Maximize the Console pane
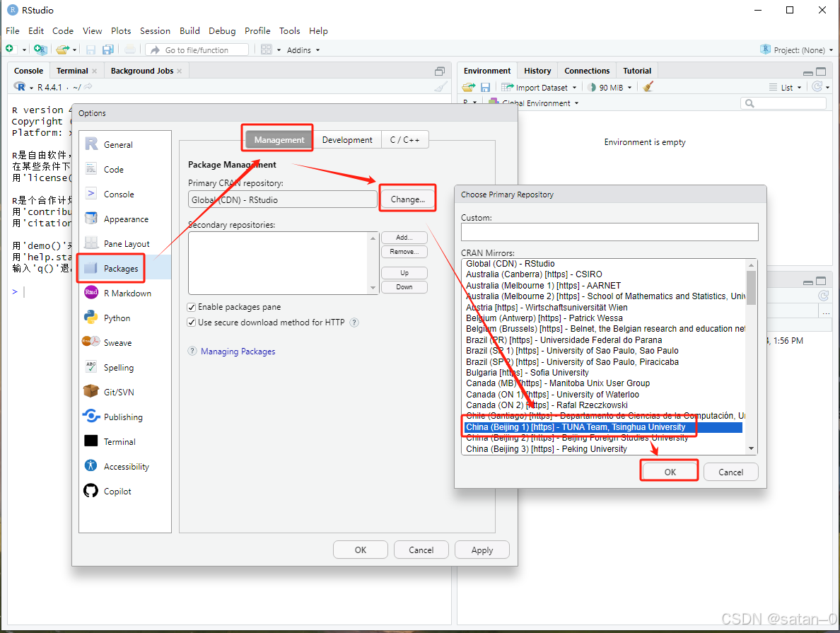 click(440, 71)
